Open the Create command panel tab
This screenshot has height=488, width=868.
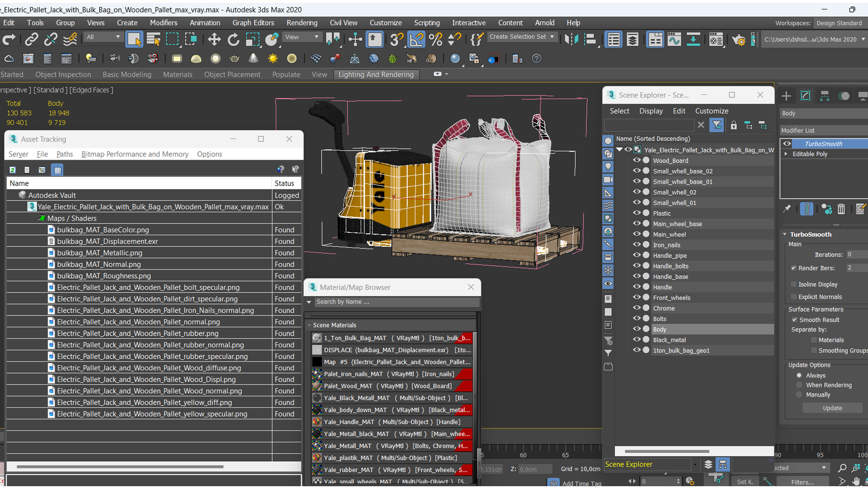click(786, 96)
